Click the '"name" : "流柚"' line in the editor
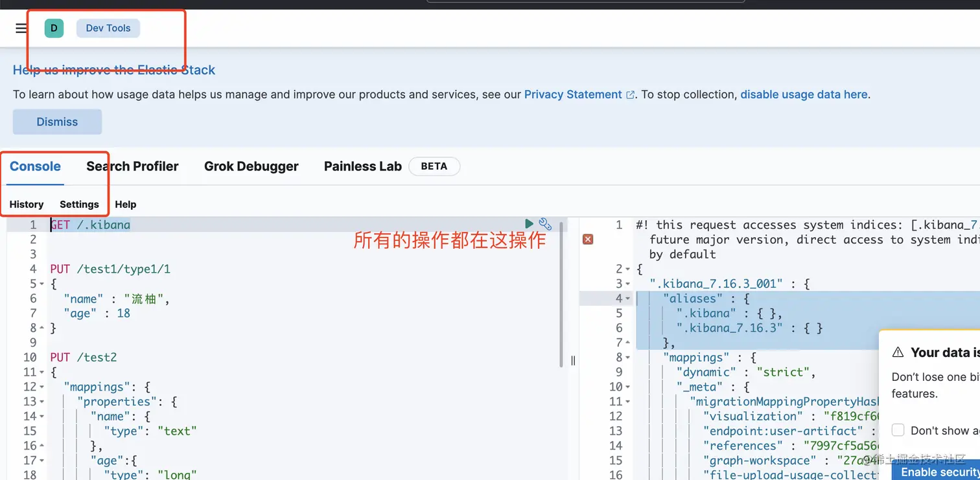980x480 pixels. pyautogui.click(x=117, y=299)
